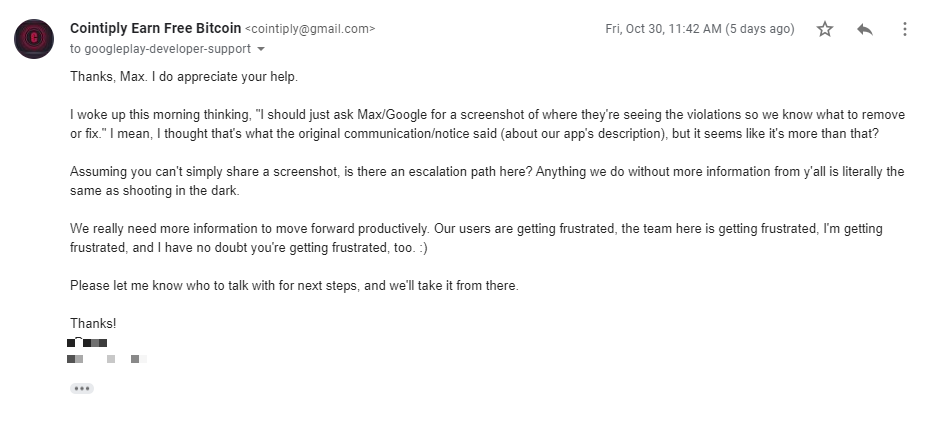Click the blurred second signature line
Screen dimensions: 932x424
[x=107, y=359]
